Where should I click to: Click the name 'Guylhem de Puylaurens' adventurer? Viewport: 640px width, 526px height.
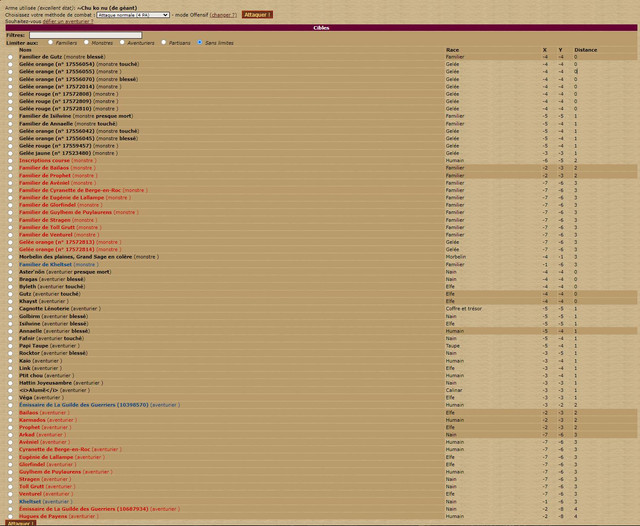(x=50, y=472)
